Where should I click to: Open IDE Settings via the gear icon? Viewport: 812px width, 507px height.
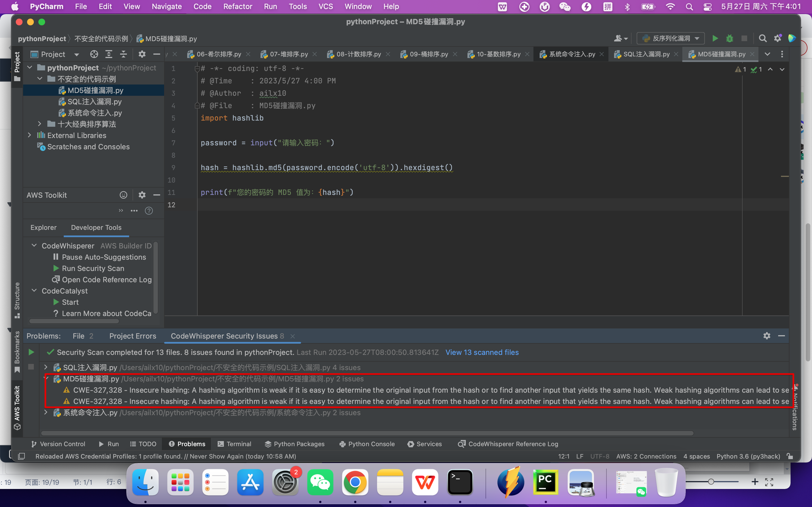[x=777, y=38]
